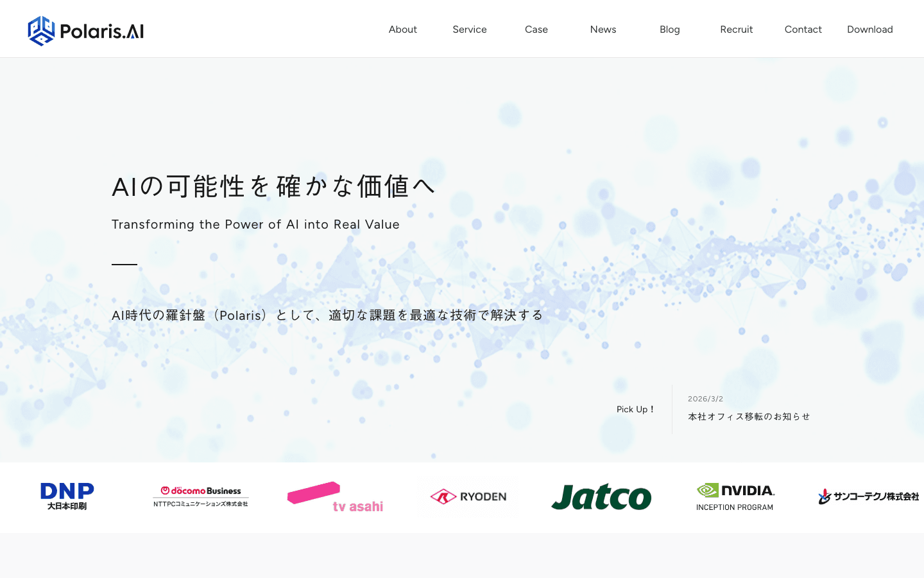924x578 pixels.
Task: Click the サンコーテクノ株式会社 logo
Action: coord(869,496)
